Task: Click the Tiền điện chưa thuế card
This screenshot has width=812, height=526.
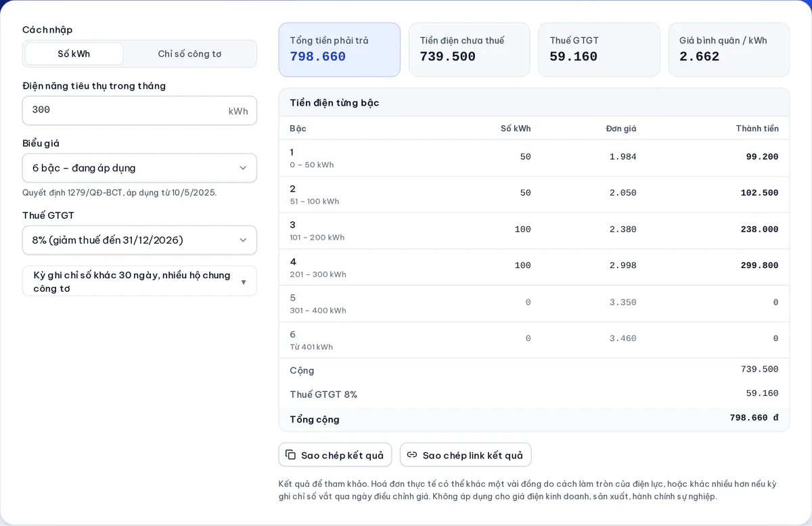Action: (470, 49)
